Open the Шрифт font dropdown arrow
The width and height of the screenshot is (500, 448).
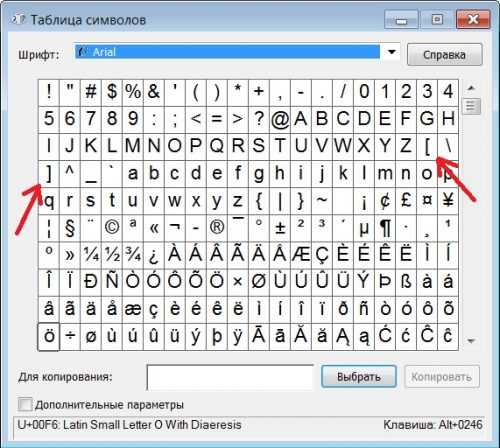pos(392,52)
